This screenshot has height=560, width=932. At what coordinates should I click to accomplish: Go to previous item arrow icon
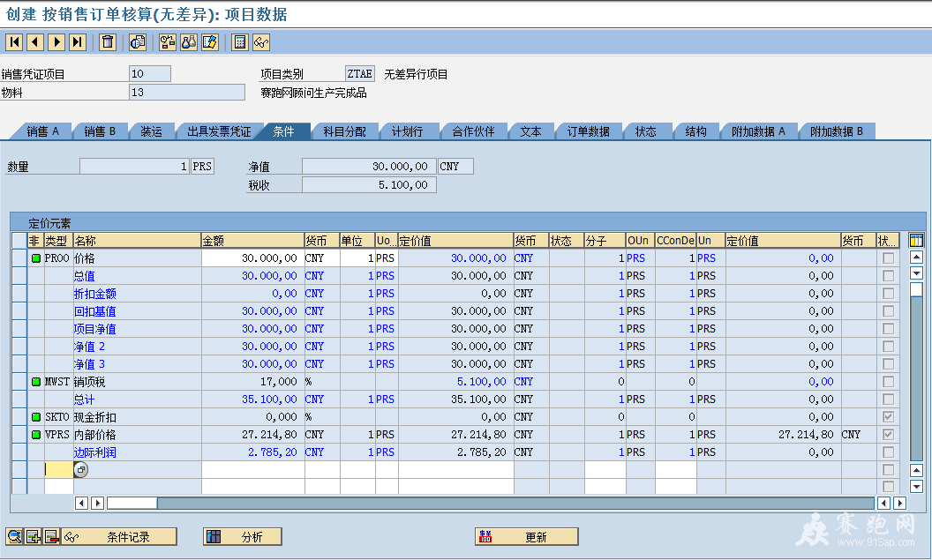click(x=35, y=42)
